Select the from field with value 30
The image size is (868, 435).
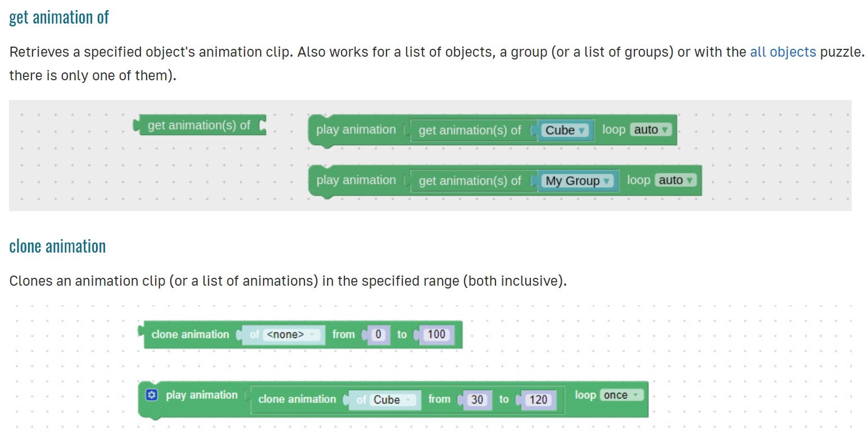[477, 400]
